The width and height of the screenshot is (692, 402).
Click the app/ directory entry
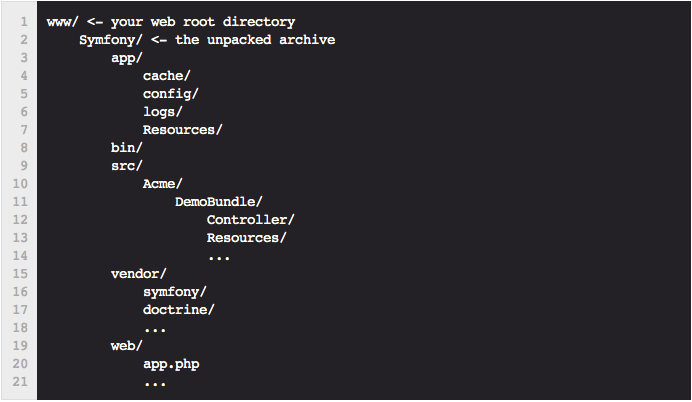click(x=127, y=58)
